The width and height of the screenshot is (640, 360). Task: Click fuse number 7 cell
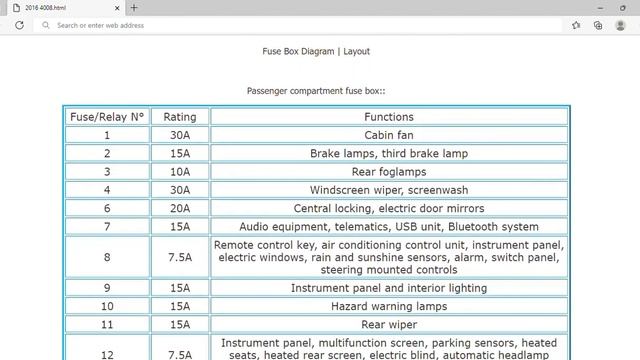(107, 227)
